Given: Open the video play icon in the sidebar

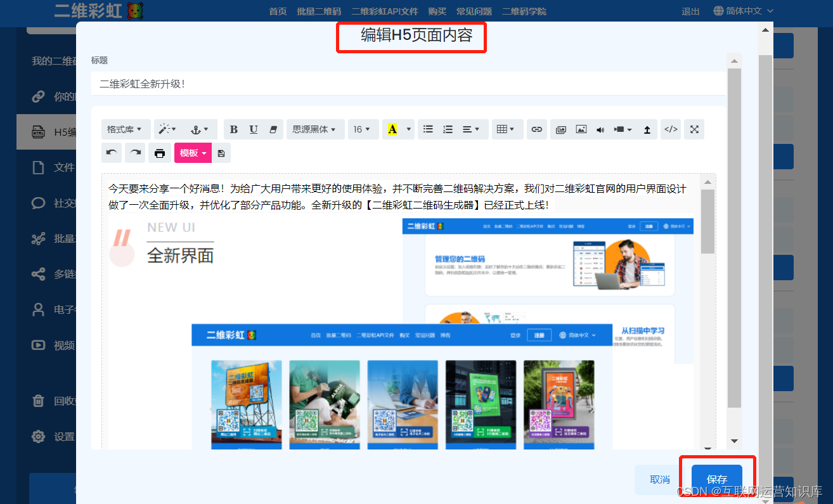Looking at the screenshot, I should [x=39, y=346].
